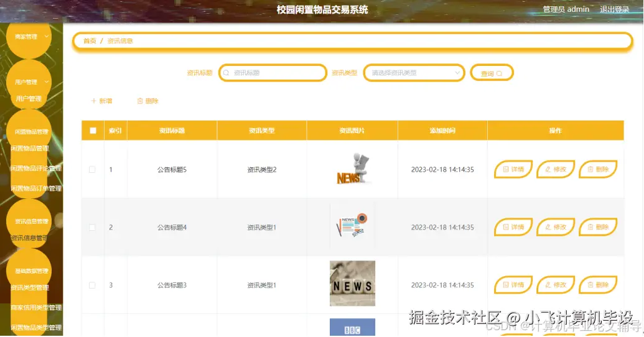Open 资讯类型管理 in sidebar
Screen dimensions: 644x337
(30, 287)
